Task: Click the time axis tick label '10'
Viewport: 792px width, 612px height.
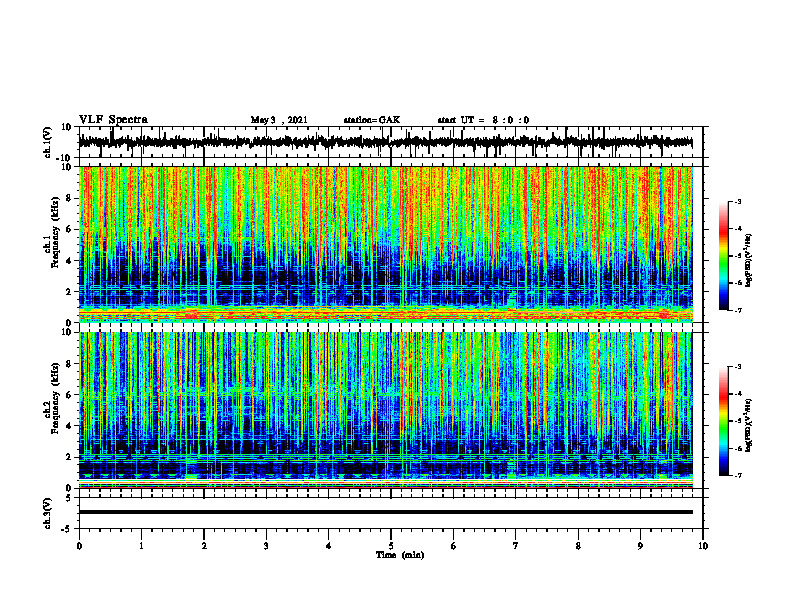Action: click(x=703, y=546)
